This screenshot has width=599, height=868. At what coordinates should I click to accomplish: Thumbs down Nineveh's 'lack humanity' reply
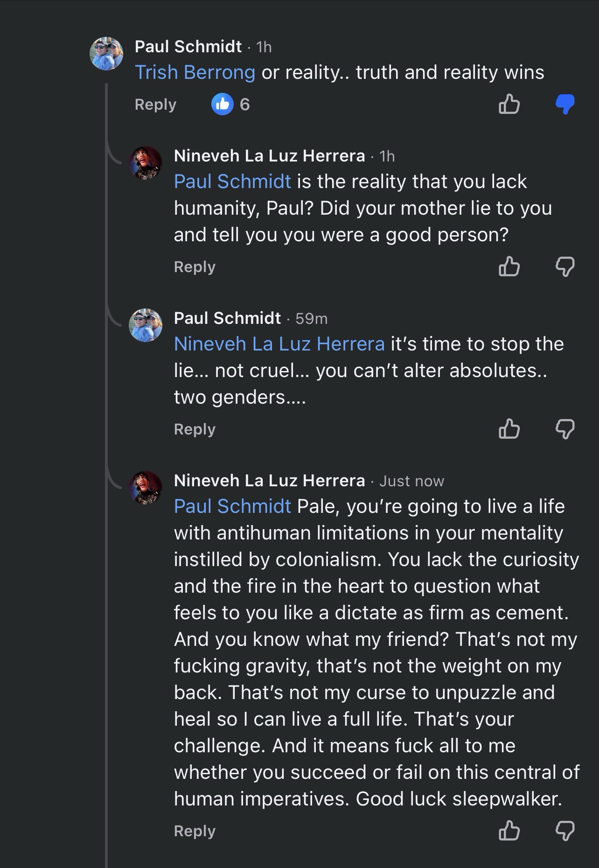click(564, 266)
